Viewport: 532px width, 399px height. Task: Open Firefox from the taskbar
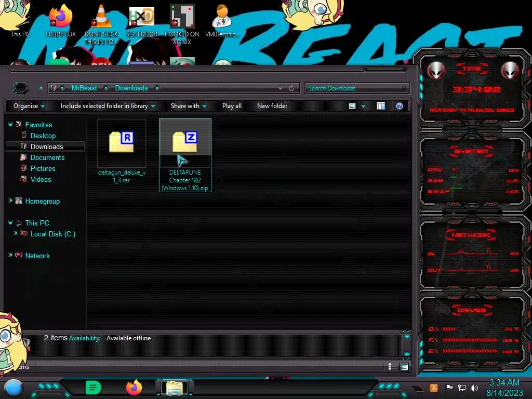[x=134, y=388]
